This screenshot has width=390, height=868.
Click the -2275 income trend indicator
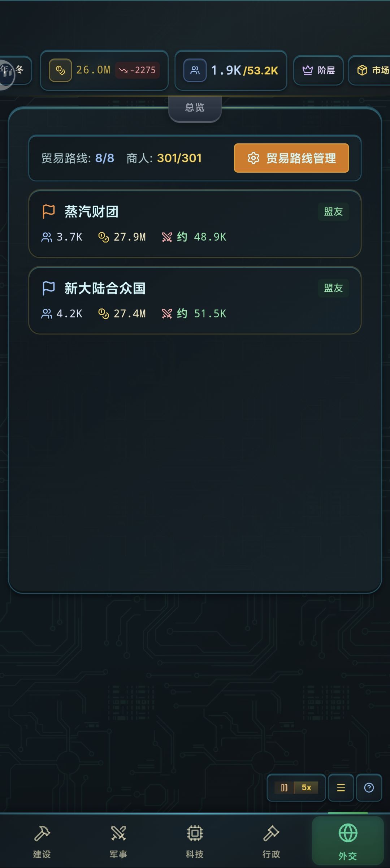pyautogui.click(x=138, y=70)
